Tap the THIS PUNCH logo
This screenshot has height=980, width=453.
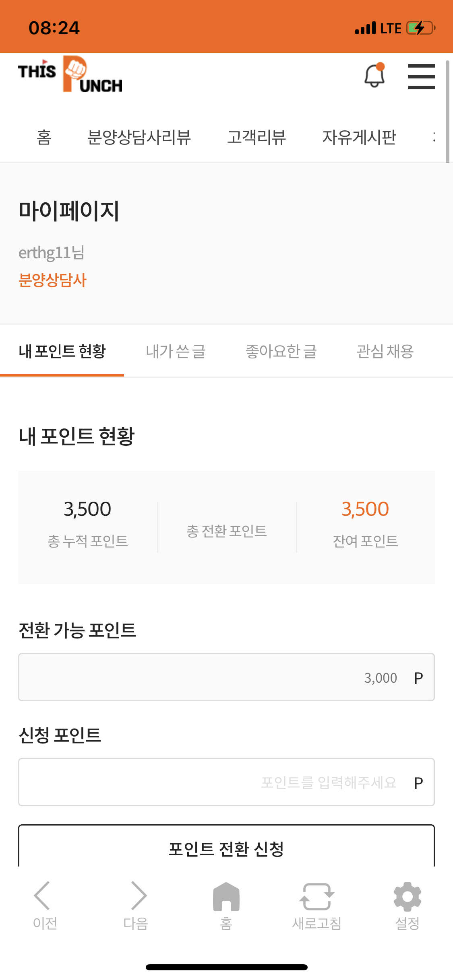coord(70,75)
